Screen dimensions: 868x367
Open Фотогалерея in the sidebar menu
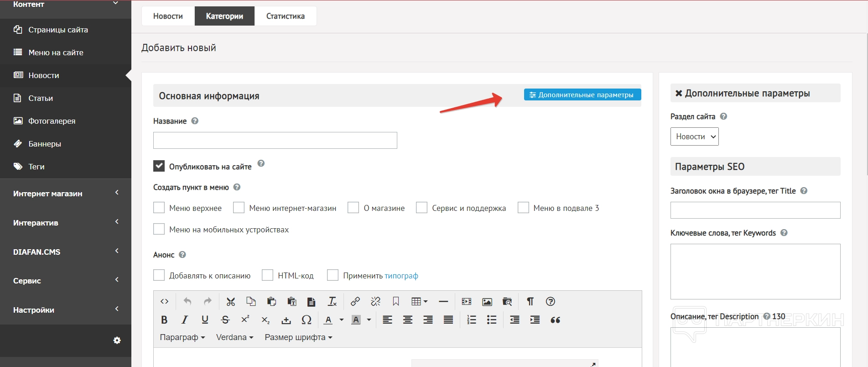pyautogui.click(x=52, y=121)
